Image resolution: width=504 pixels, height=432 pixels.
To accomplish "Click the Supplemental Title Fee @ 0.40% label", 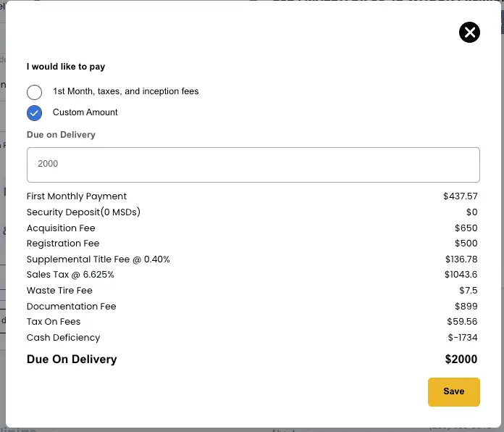I will click(x=98, y=259).
